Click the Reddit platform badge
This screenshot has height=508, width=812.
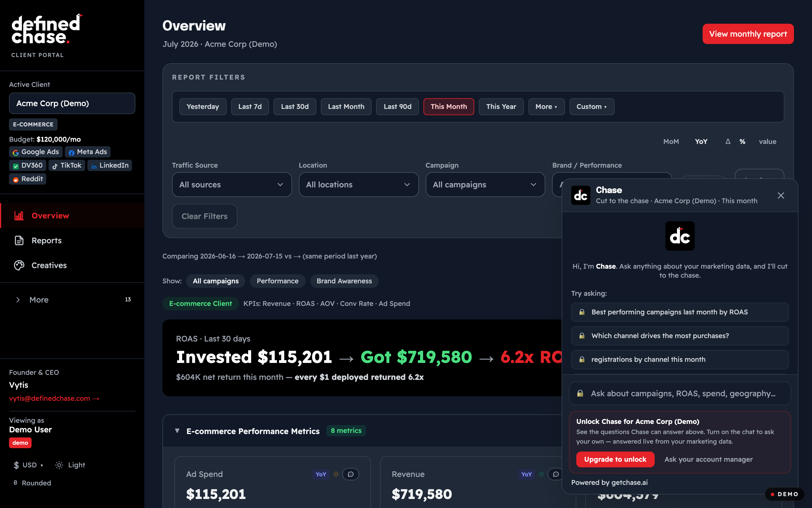[28, 179]
